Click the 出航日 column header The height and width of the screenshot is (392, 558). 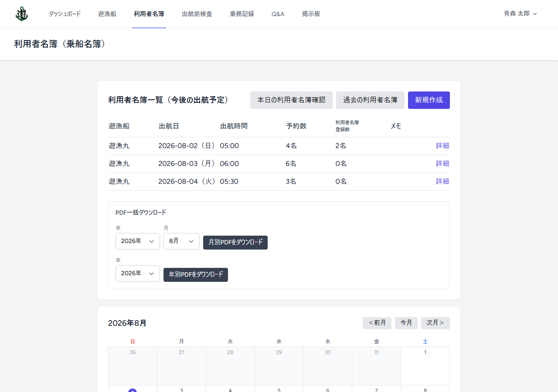click(x=169, y=126)
